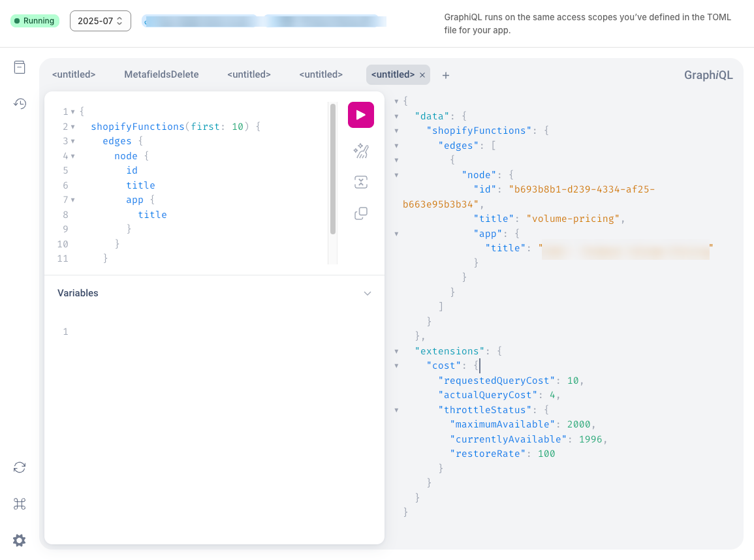
Task: Open keyboard shortcuts dialog icon
Action: (x=20, y=504)
